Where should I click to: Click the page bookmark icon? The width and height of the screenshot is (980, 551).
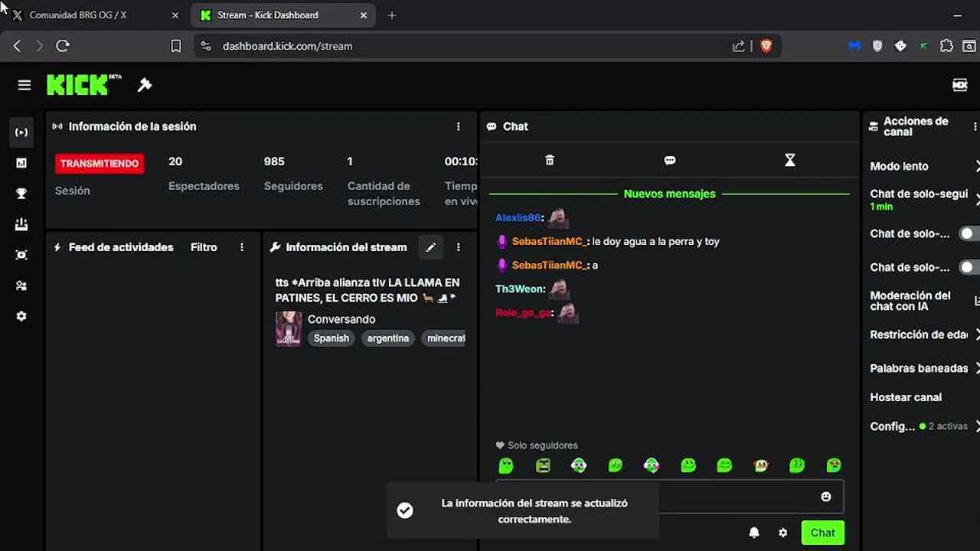[x=175, y=46]
